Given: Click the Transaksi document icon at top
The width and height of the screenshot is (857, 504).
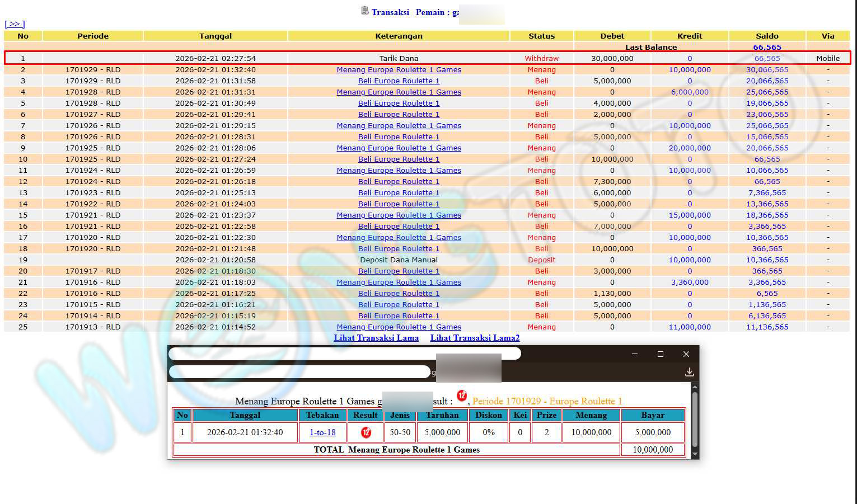Looking at the screenshot, I should pos(365,11).
